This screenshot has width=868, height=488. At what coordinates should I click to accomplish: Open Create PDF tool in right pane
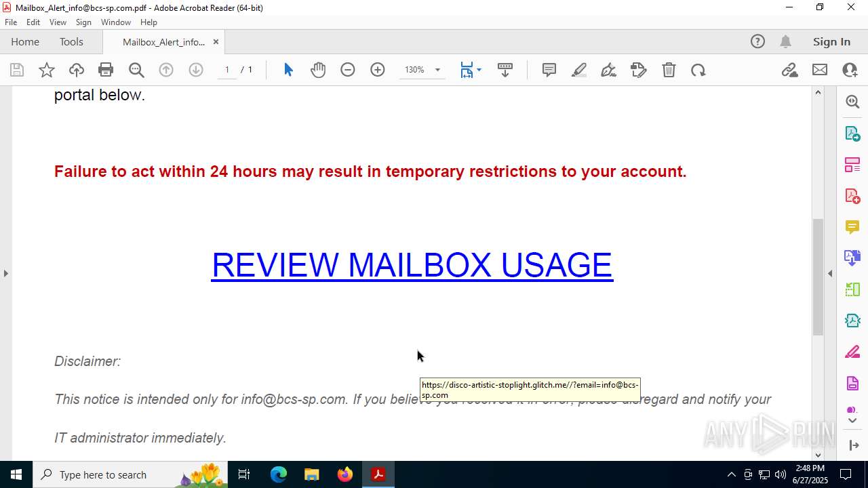coord(852,196)
